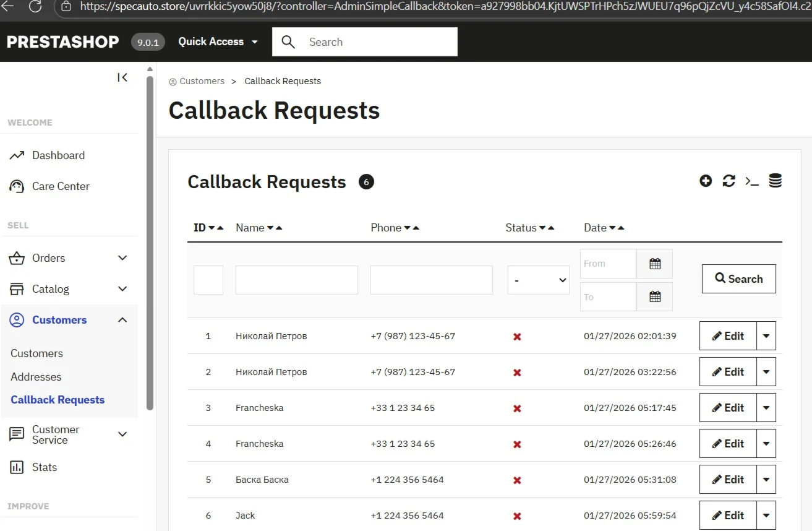
Task: Open the Addresses menu item
Action: (x=36, y=376)
